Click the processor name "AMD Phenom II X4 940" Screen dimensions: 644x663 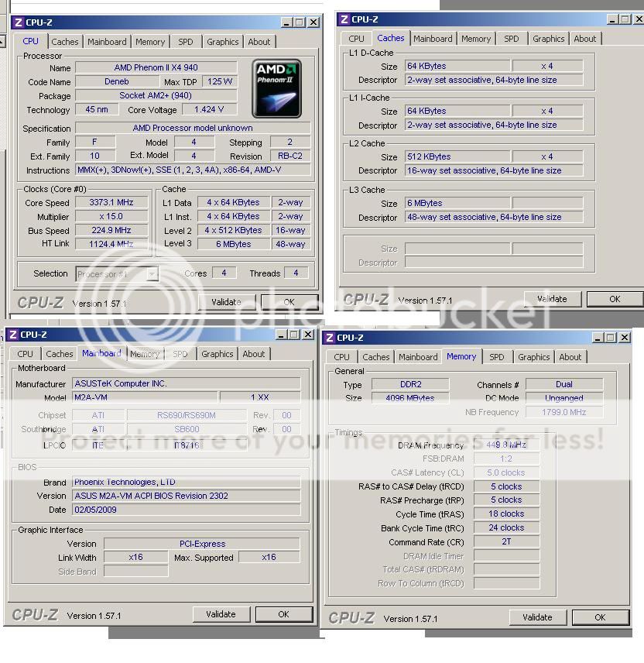coord(156,67)
